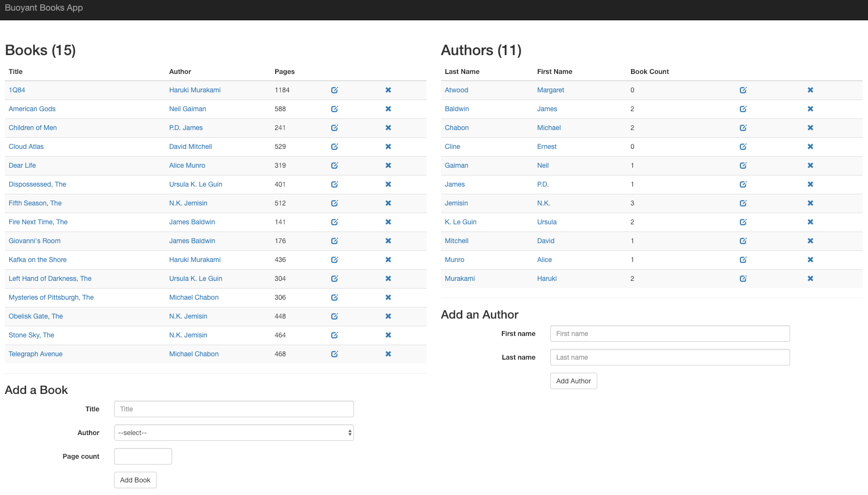Image resolution: width=868 pixels, height=495 pixels.
Task: Click the Add Book button
Action: pos(135,480)
